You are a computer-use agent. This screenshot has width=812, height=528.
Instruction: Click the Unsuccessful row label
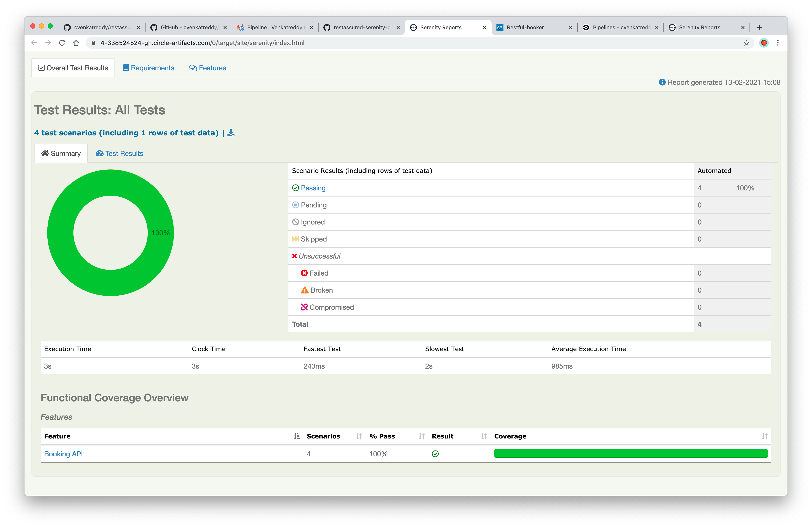click(x=320, y=256)
